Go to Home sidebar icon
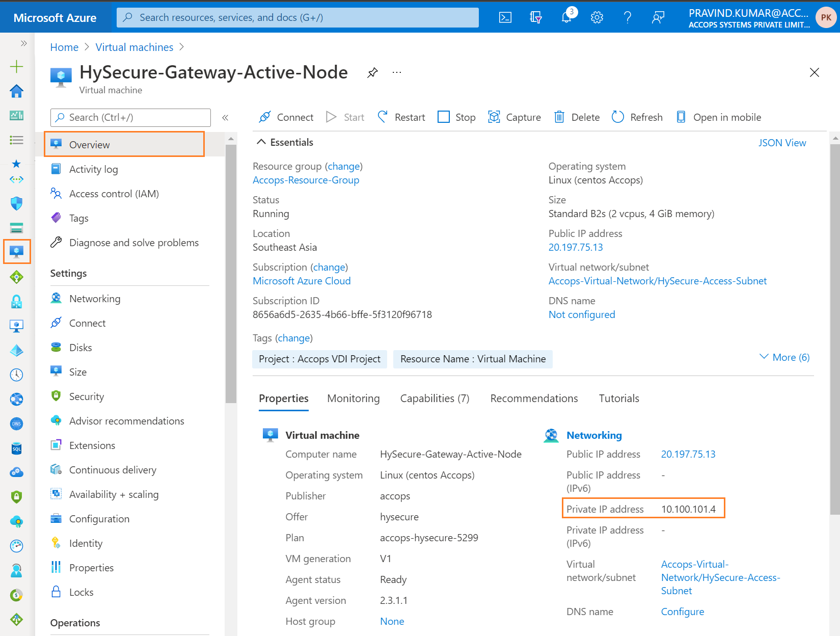 (17, 91)
